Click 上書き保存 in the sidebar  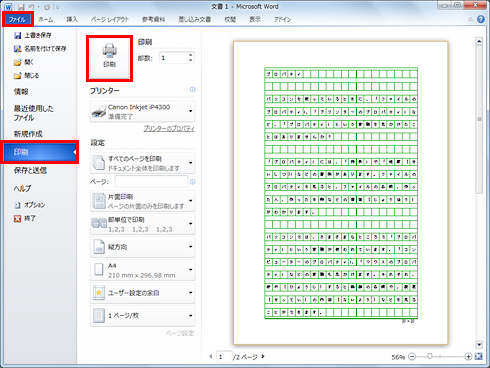pyautogui.click(x=33, y=35)
